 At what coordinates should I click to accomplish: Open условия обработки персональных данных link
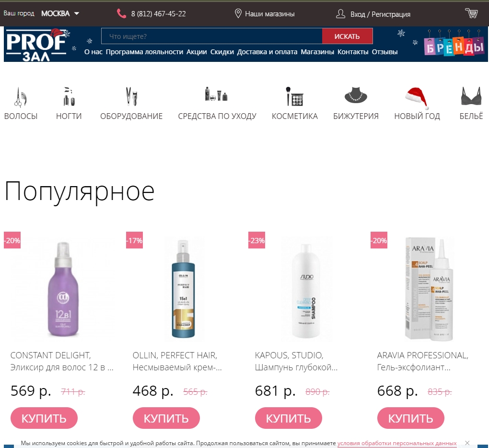397,443
